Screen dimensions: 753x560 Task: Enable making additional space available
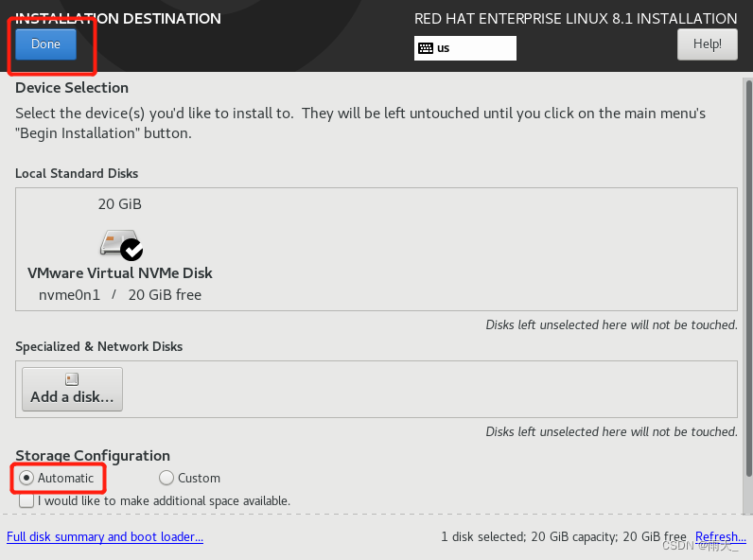26,500
